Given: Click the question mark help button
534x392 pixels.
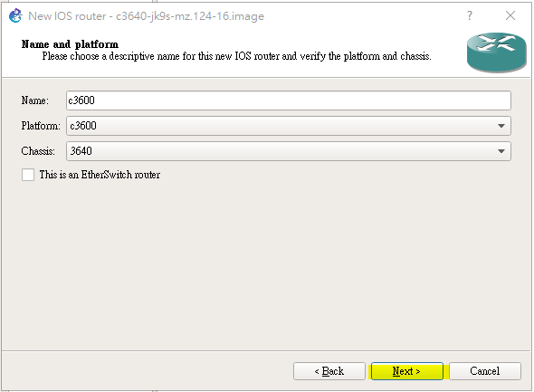Looking at the screenshot, I should pyautogui.click(x=470, y=15).
